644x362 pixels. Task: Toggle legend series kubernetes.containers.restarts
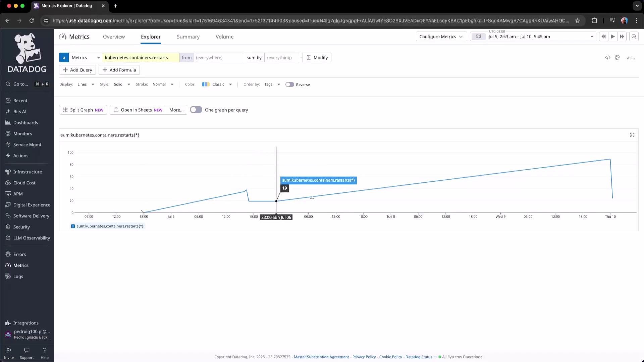[107, 226]
